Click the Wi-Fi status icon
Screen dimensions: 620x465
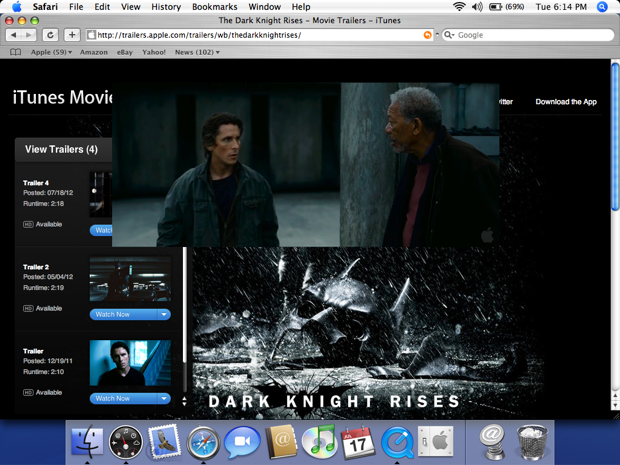coord(459,7)
